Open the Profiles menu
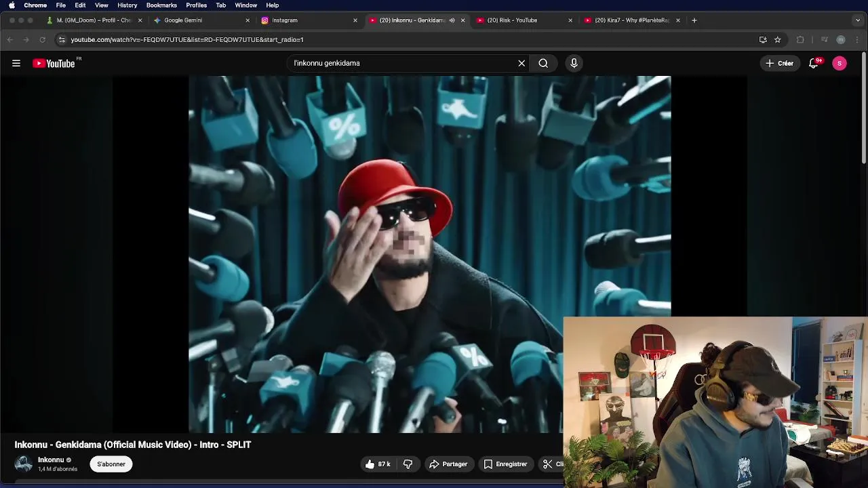Viewport: 868px width, 488px height. tap(196, 5)
